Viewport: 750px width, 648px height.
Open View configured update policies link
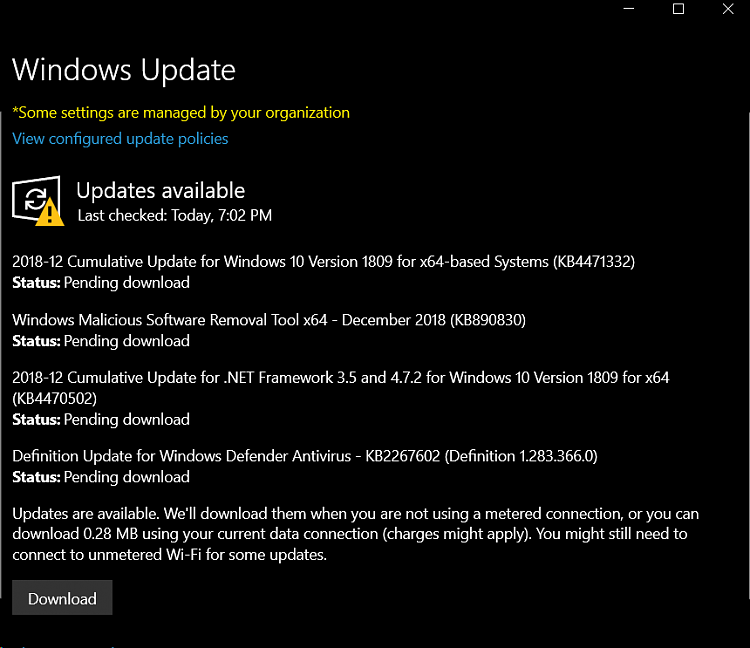tap(120, 139)
